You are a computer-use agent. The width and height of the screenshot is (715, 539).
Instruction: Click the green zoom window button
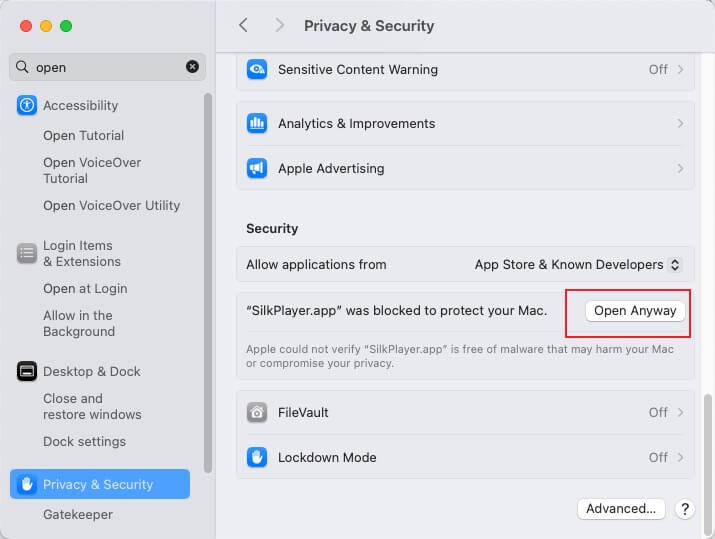pos(66,26)
